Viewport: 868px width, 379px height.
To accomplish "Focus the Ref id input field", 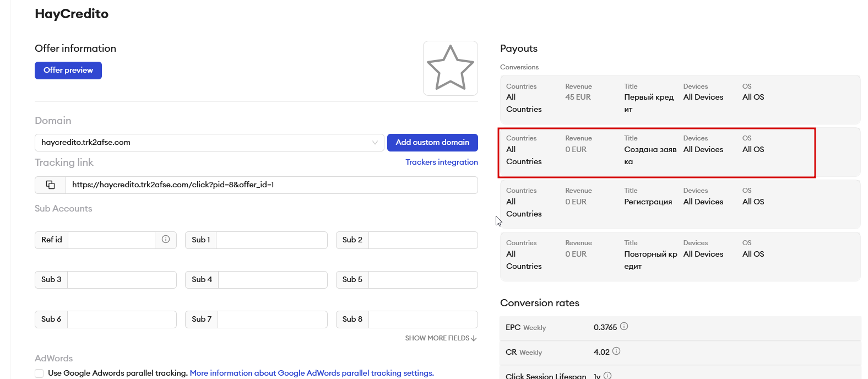I will pos(111,240).
